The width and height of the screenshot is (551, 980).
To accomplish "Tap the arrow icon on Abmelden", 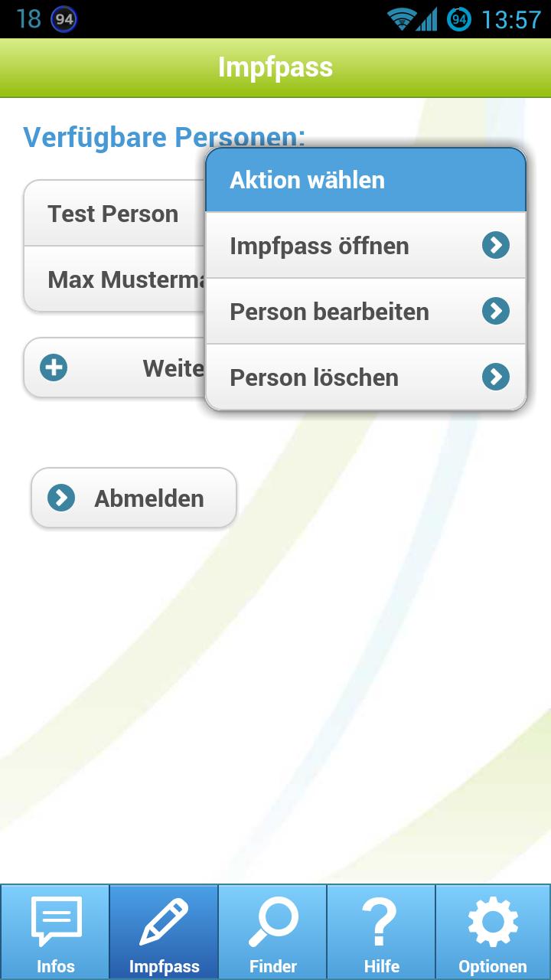I will (61, 498).
